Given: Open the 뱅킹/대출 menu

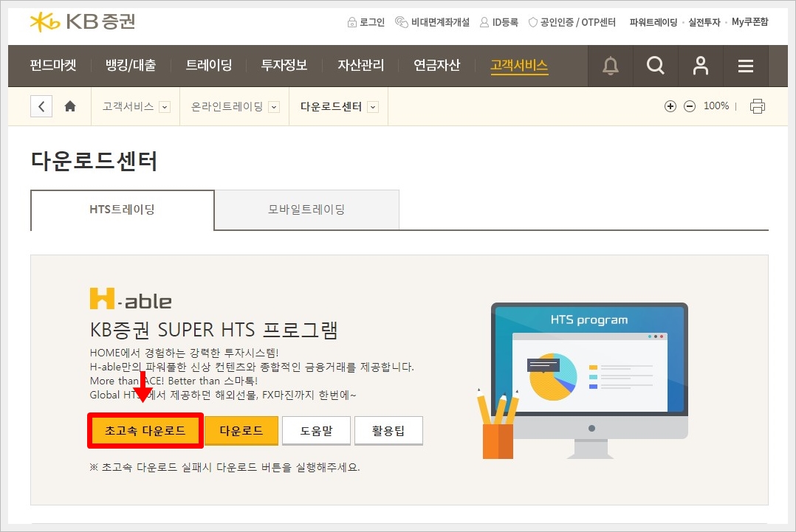Looking at the screenshot, I should 131,66.
